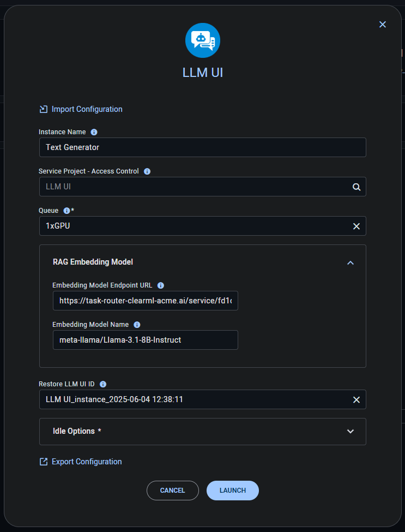
Task: Click the LLM UI chat logo icon
Action: click(202, 40)
